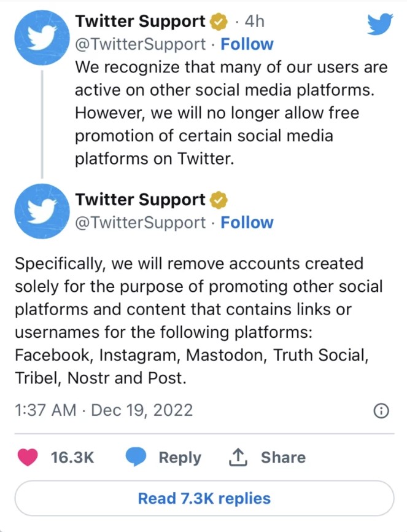Click the Reply button label

click(180, 458)
